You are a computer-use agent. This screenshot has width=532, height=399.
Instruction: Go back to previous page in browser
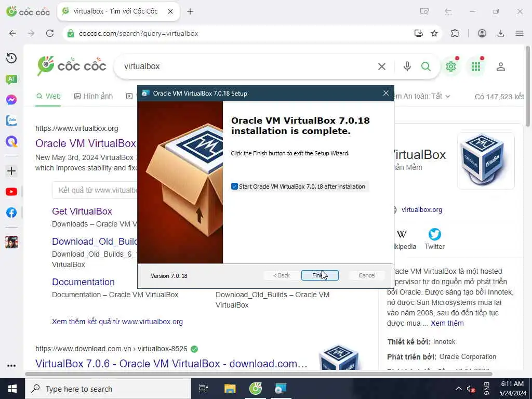(x=12, y=33)
